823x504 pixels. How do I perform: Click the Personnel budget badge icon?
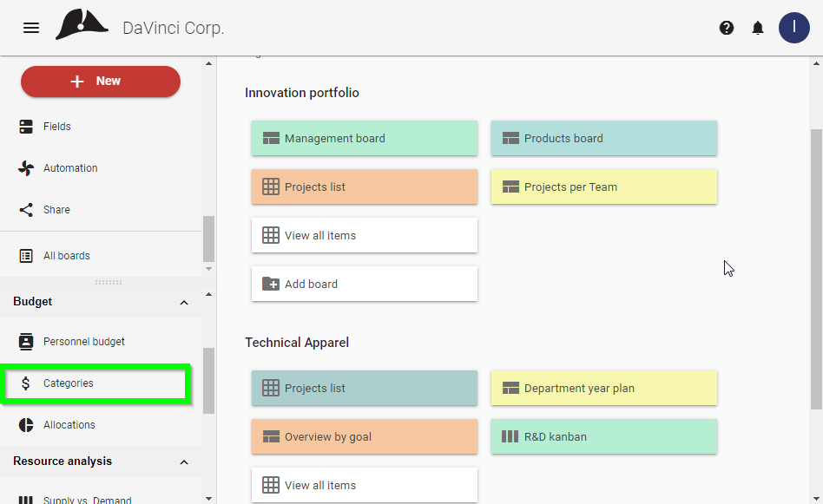pyautogui.click(x=26, y=342)
